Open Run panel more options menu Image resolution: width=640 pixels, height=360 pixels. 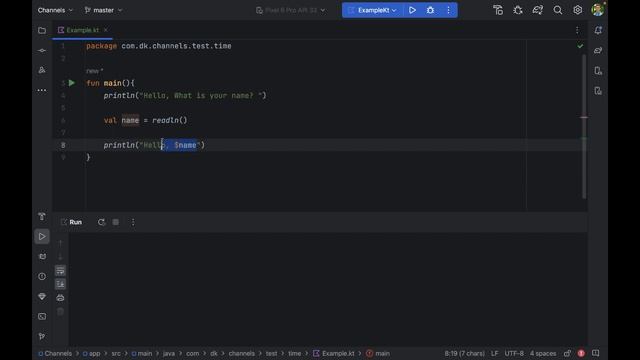pos(133,222)
